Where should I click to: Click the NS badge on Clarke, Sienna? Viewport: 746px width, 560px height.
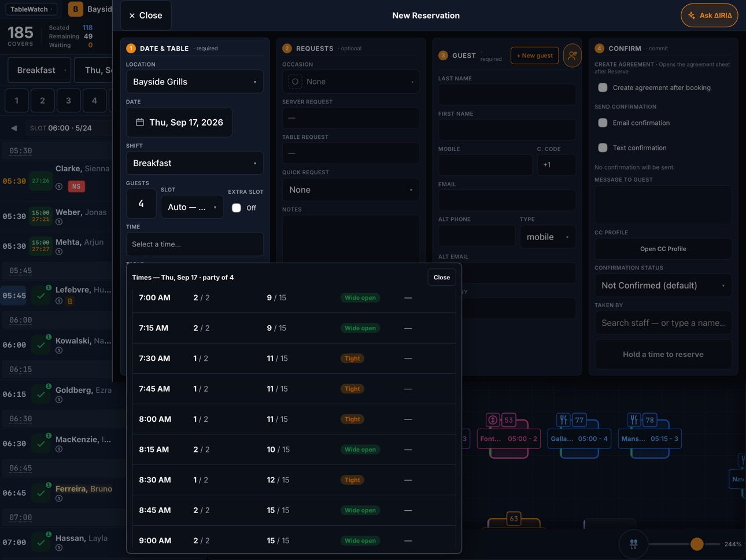(x=76, y=186)
